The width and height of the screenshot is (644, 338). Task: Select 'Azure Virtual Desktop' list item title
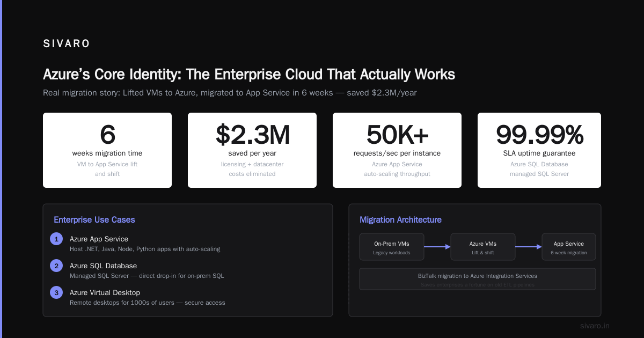click(x=105, y=292)
